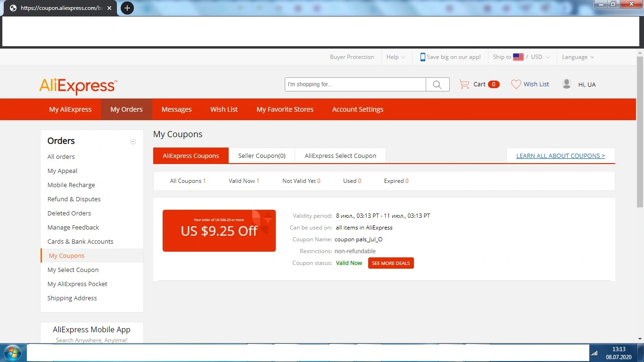Filter by All Coupons
The width and height of the screenshot is (644, 362).
pos(188,181)
